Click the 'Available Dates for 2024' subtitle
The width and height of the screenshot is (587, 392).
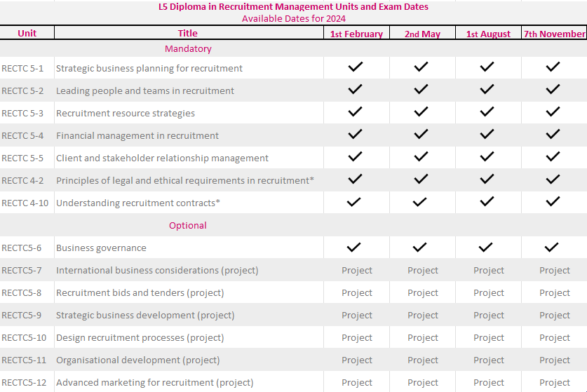point(294,18)
